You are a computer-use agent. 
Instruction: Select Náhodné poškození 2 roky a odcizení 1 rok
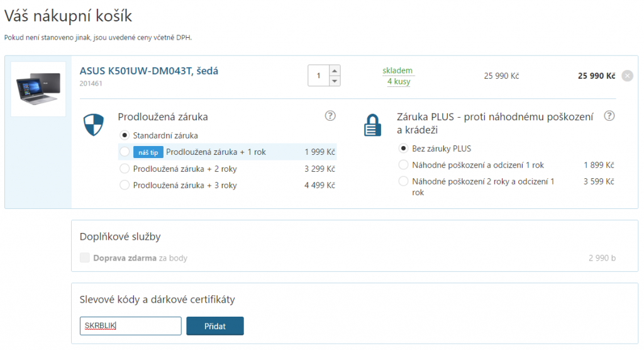(x=403, y=181)
